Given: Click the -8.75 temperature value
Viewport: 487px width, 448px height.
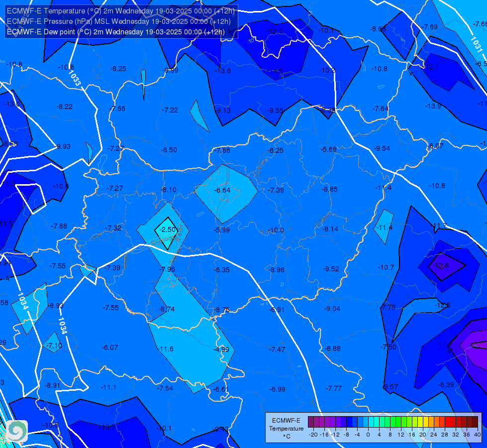Looking at the screenshot, I should (222, 310).
